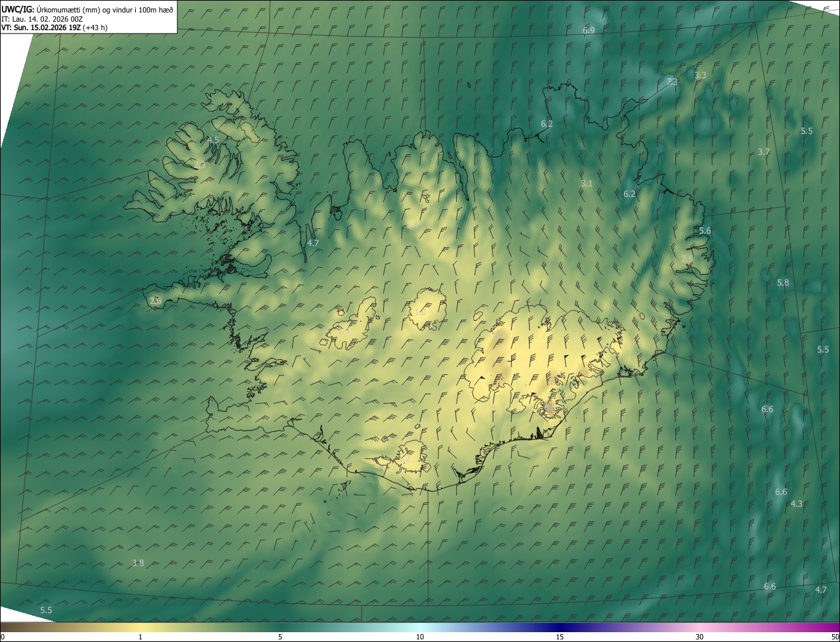Click the "VT: Sun. 15.02.2026 19Z (+43 h)" line
Image resolution: width=840 pixels, height=642 pixels.
tap(54, 28)
